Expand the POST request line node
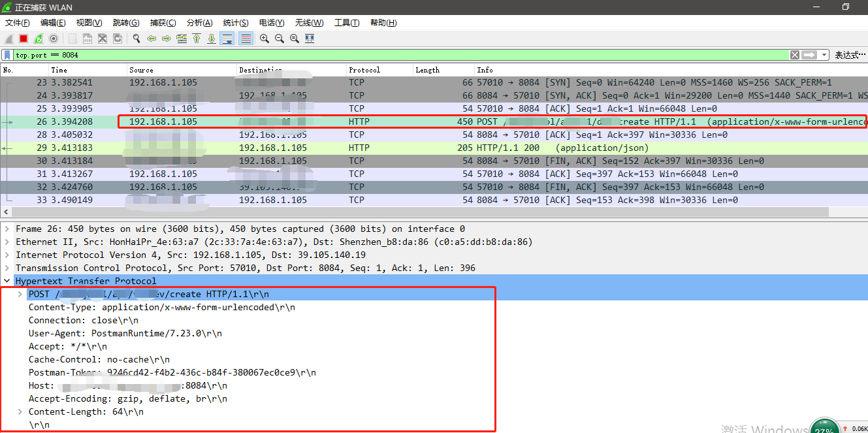Image resolution: width=868 pixels, height=433 pixels. click(x=20, y=295)
